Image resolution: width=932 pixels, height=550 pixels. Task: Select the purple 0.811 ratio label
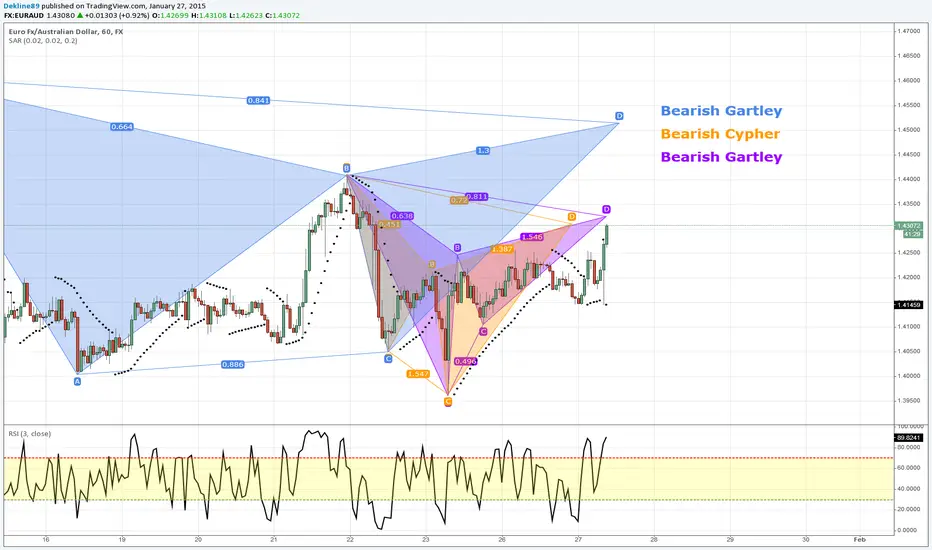point(477,197)
